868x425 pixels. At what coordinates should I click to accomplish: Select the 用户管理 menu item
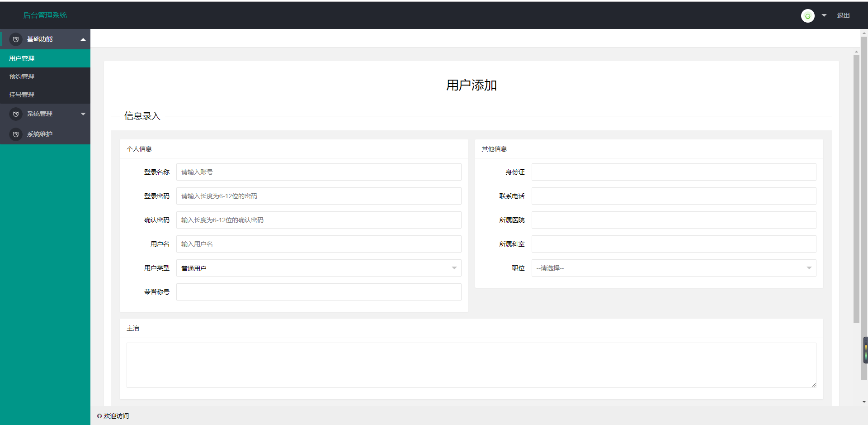45,58
